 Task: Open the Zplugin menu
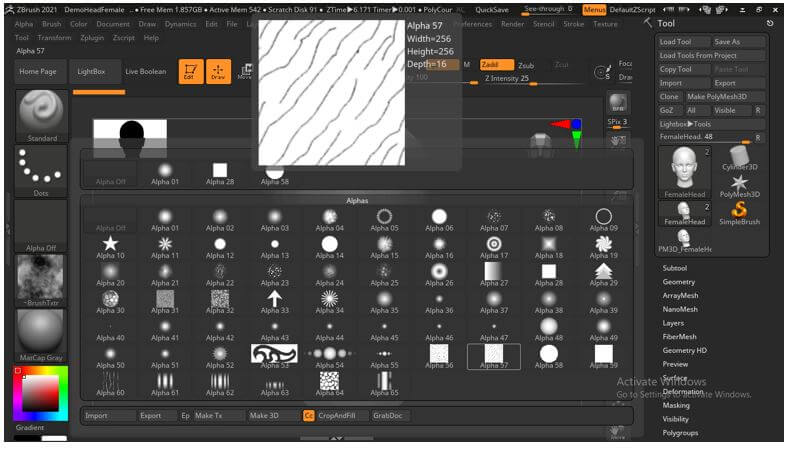click(x=93, y=38)
